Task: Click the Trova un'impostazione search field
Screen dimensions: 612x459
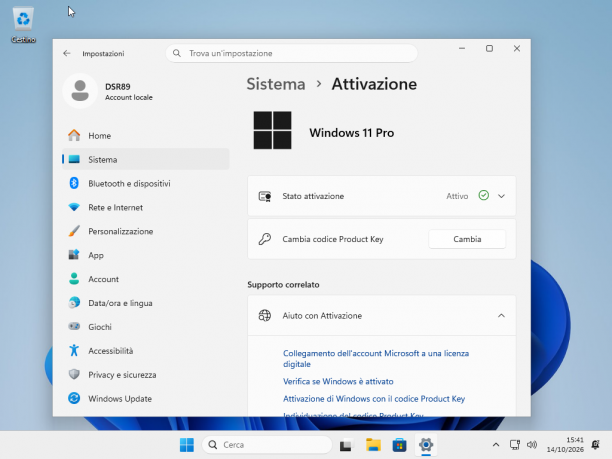Action: click(292, 53)
